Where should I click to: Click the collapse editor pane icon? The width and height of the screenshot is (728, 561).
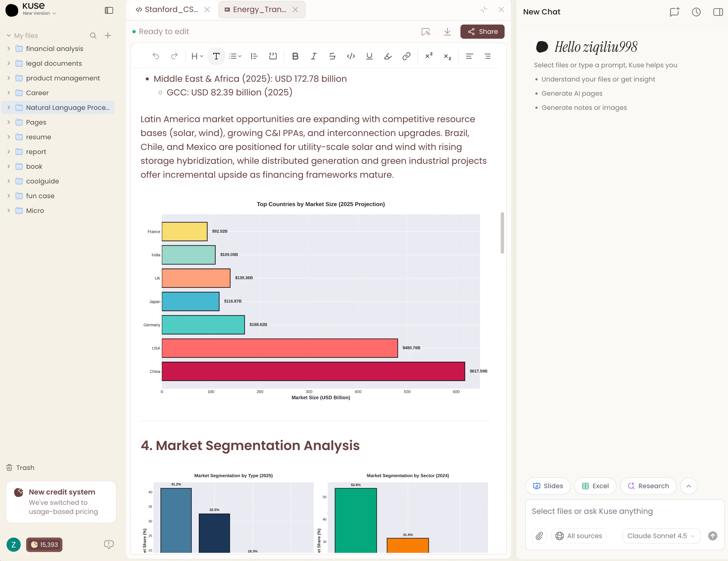click(x=484, y=10)
